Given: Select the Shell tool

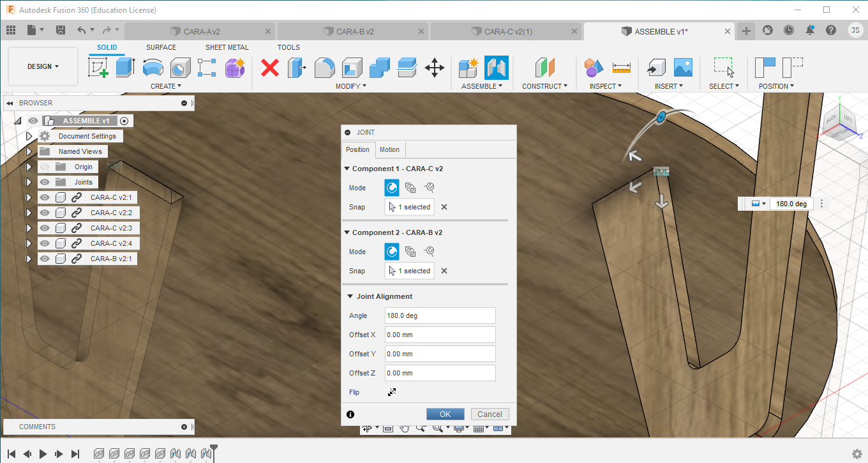Looking at the screenshot, I should (352, 67).
